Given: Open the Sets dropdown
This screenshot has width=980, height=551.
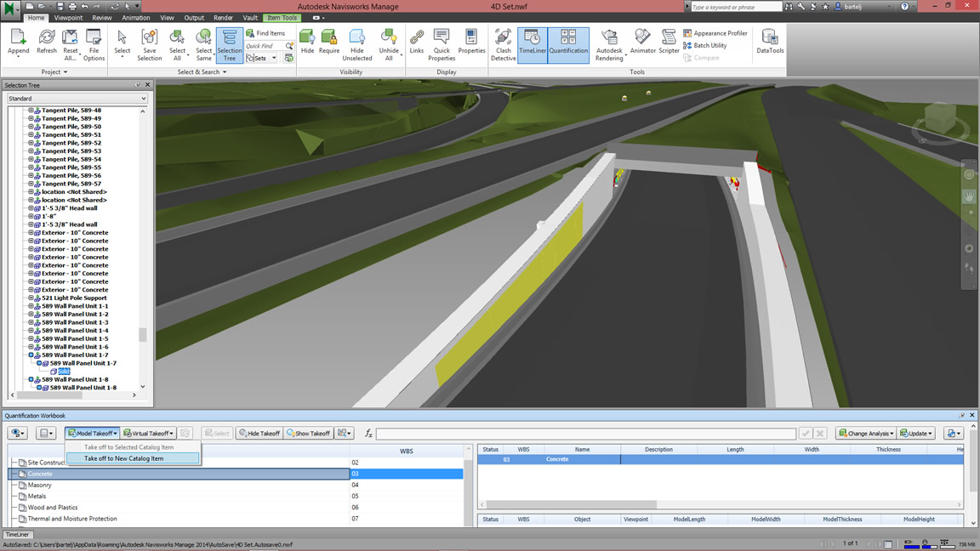Looking at the screenshot, I should coord(261,58).
